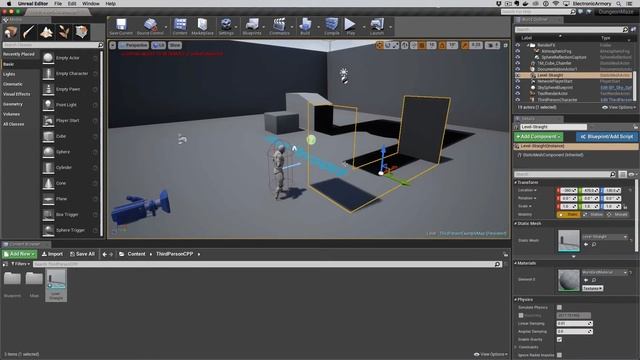Click the Import button
The height and width of the screenshot is (360, 640).
pyautogui.click(x=52, y=254)
